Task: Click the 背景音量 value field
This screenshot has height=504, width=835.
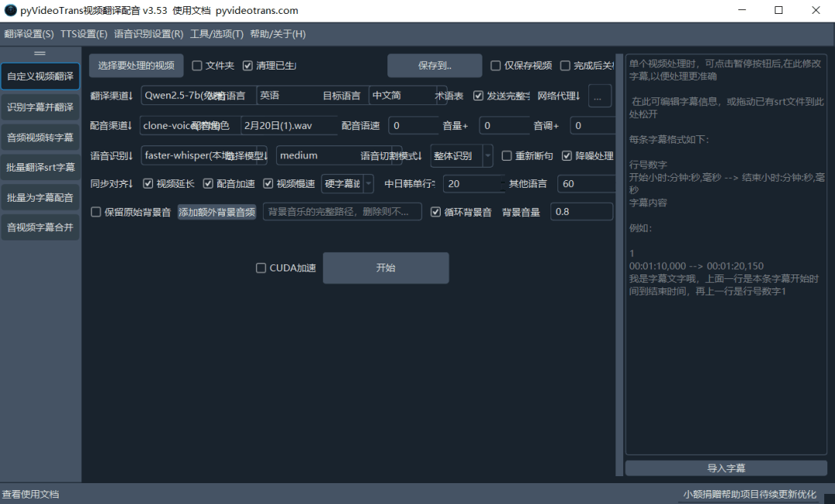Action: [x=581, y=212]
